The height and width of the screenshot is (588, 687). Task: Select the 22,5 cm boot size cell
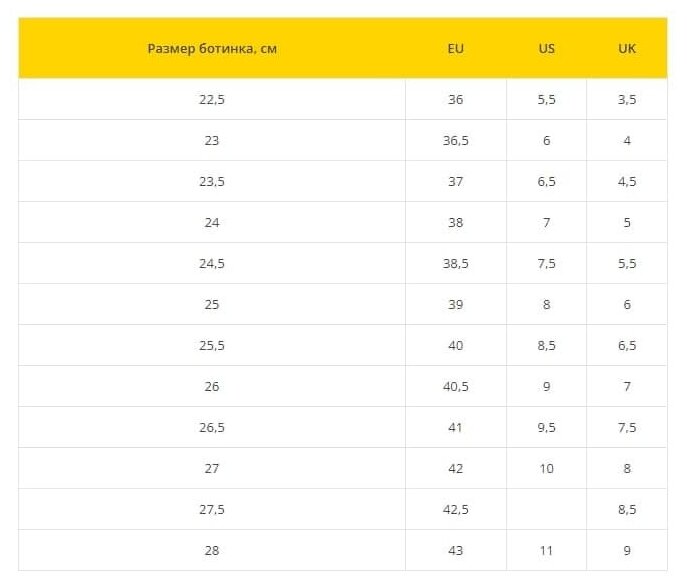click(212, 99)
